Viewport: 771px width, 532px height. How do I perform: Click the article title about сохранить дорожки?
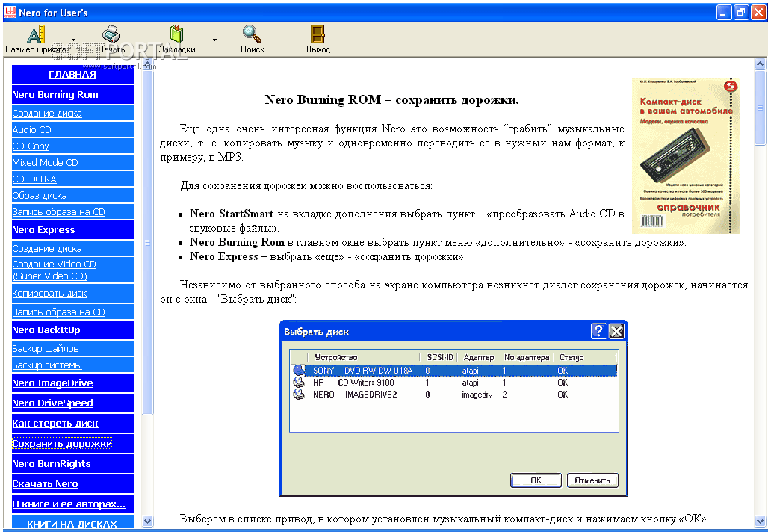coord(392,100)
